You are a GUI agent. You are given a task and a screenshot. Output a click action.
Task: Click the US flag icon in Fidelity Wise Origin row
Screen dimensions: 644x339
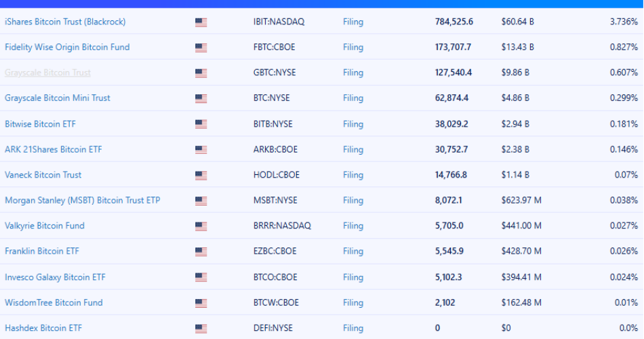(201, 47)
